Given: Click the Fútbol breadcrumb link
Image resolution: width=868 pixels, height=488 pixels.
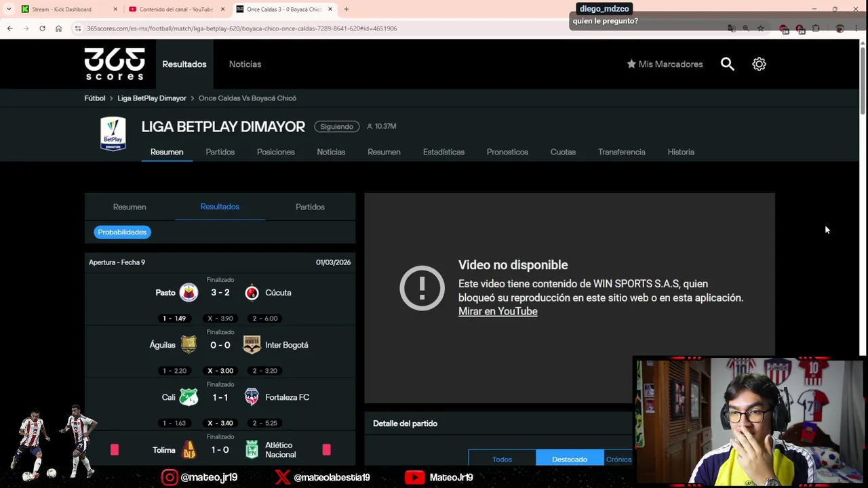Looking at the screenshot, I should (x=95, y=98).
